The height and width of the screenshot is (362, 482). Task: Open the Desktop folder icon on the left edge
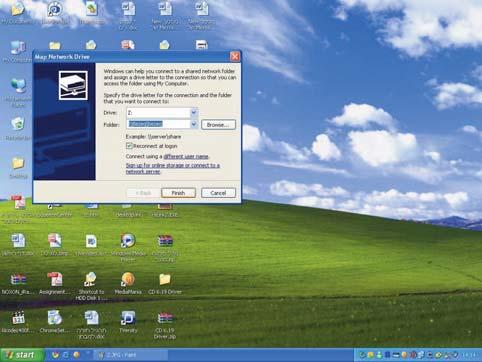[18, 163]
